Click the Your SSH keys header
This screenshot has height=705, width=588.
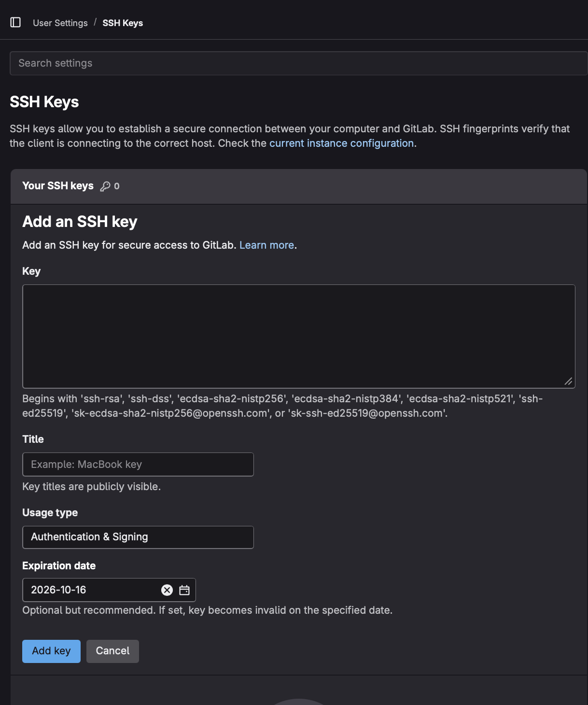(x=58, y=186)
